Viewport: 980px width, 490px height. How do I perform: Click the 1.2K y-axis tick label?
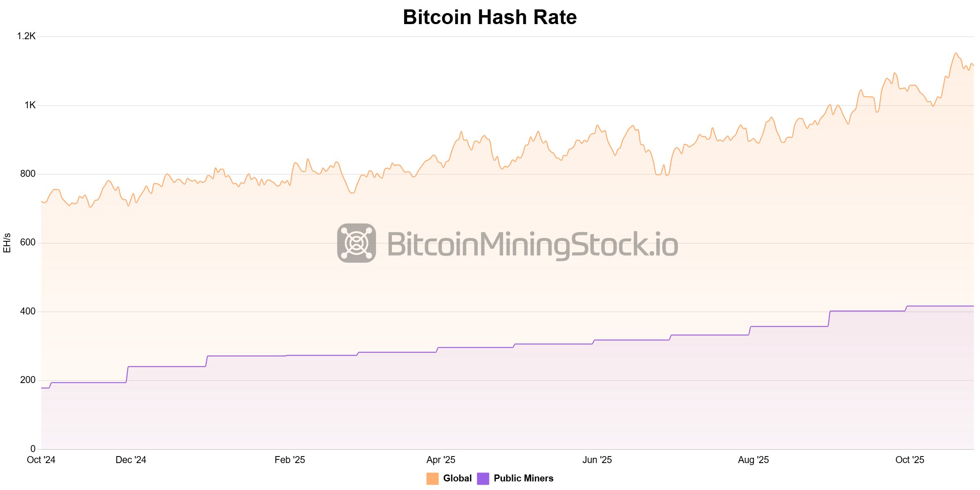(26, 36)
